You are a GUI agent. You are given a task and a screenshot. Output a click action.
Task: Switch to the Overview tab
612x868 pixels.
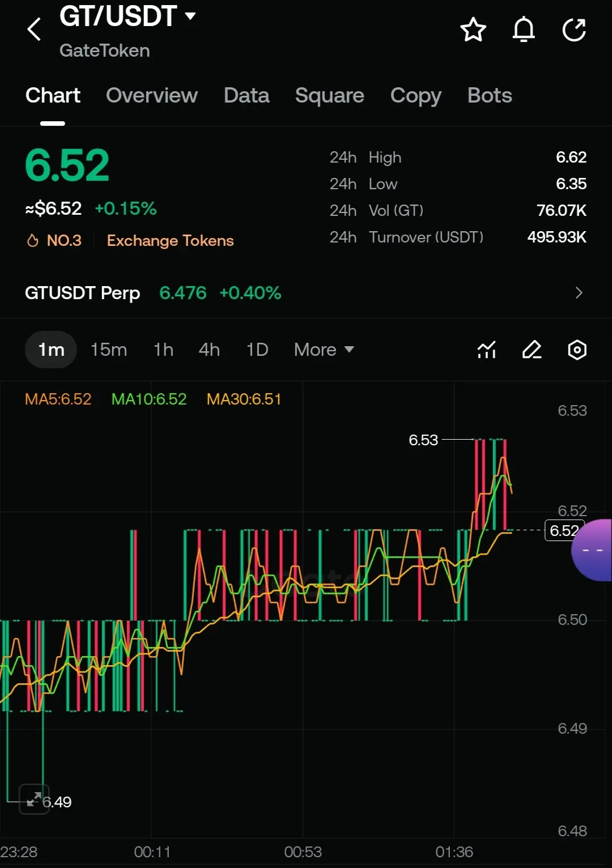[x=152, y=95]
